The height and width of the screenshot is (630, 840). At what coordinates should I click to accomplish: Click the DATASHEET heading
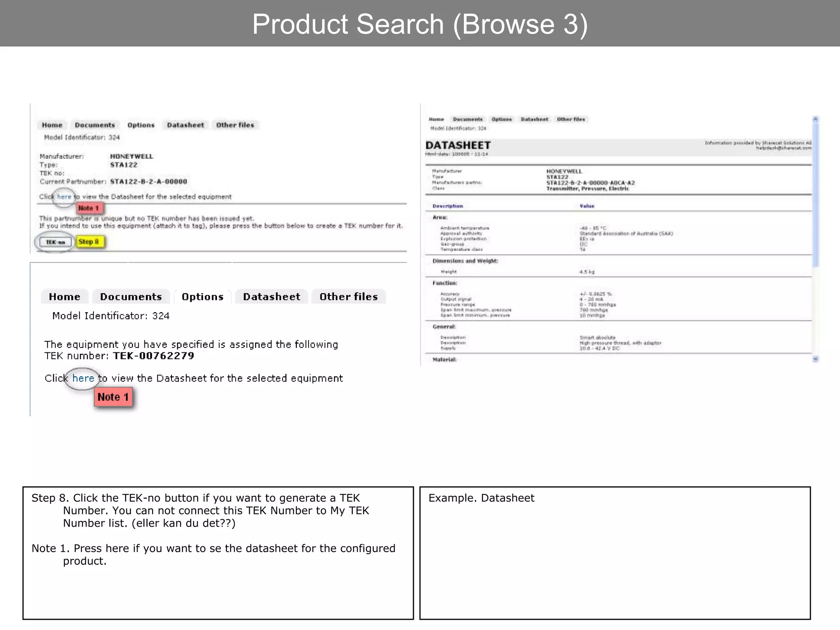458,145
